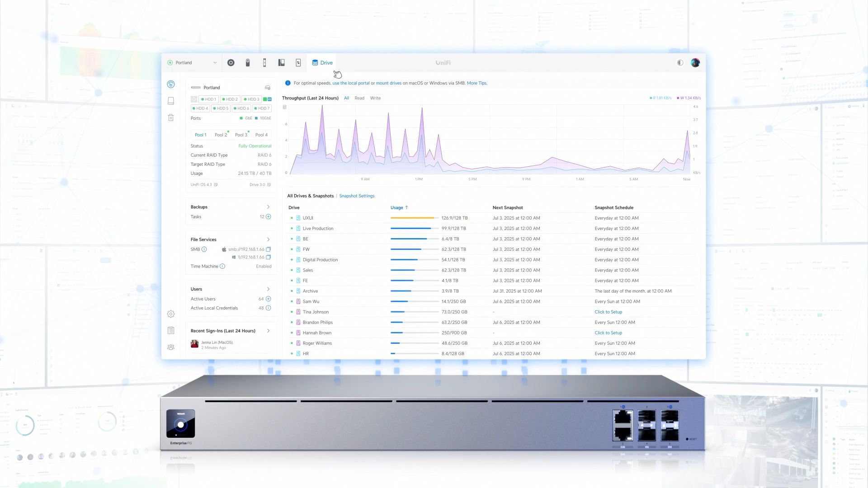Viewport: 868px width, 488px height.
Task: Expand the Recent Sign-Ins section
Action: tap(268, 331)
